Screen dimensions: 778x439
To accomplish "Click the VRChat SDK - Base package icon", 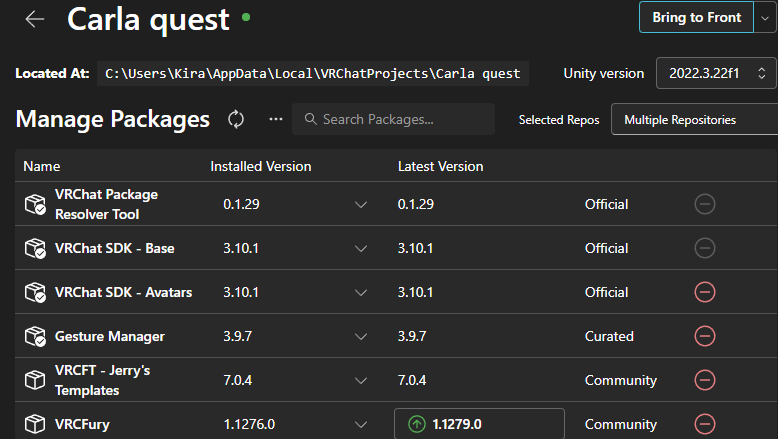I will (35, 248).
